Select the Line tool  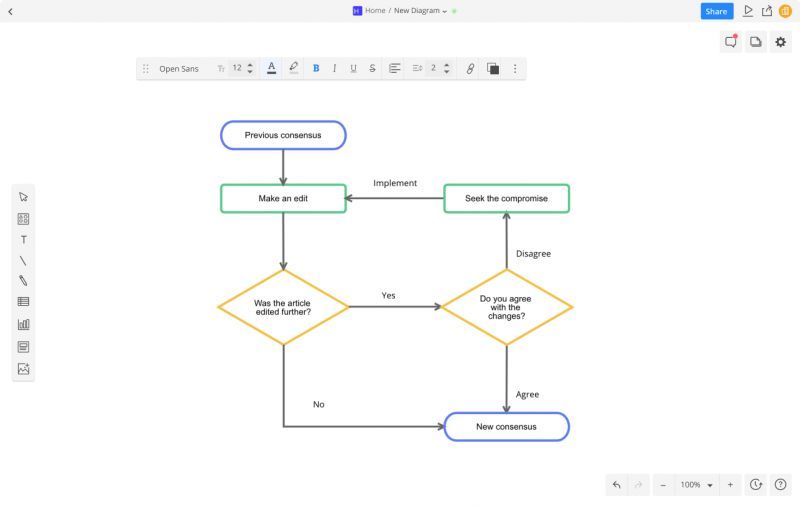[23, 261]
